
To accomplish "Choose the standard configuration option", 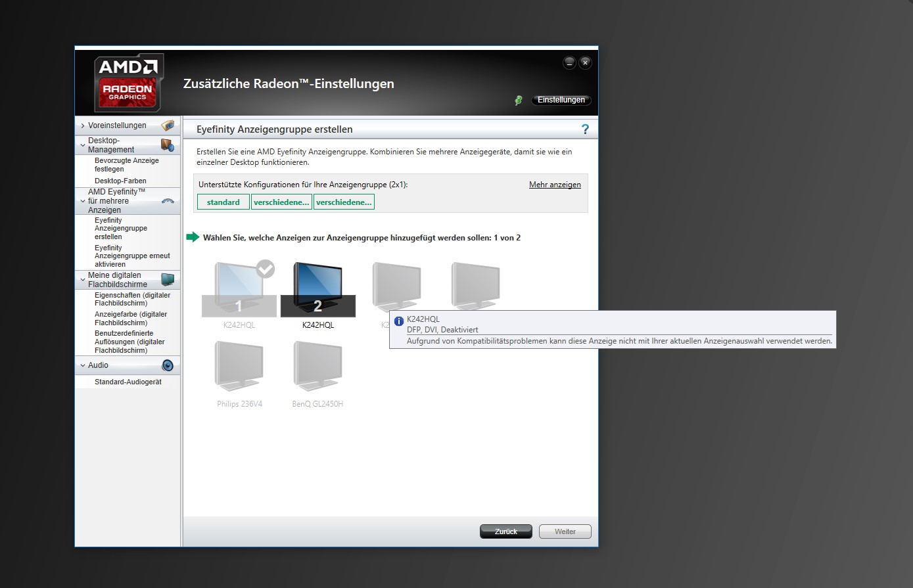I will (x=223, y=202).
